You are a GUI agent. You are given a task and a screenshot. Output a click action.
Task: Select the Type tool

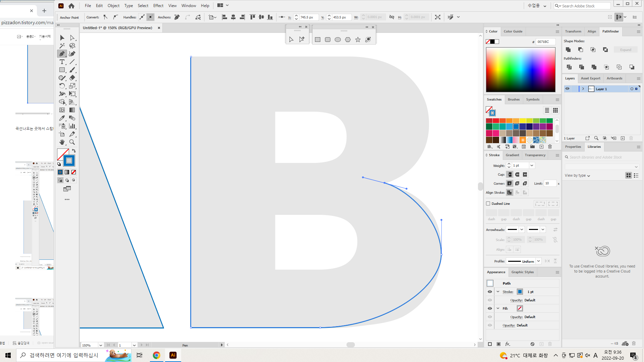click(x=62, y=62)
